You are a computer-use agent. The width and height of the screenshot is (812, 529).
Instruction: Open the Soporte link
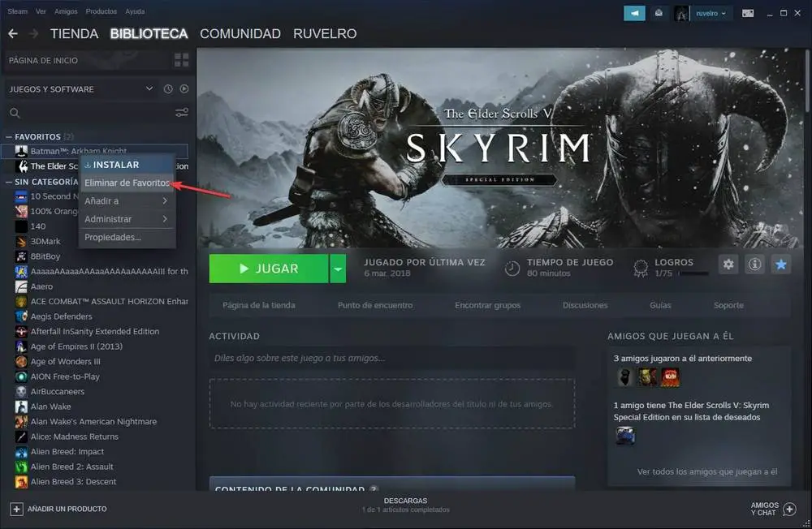[x=728, y=305]
